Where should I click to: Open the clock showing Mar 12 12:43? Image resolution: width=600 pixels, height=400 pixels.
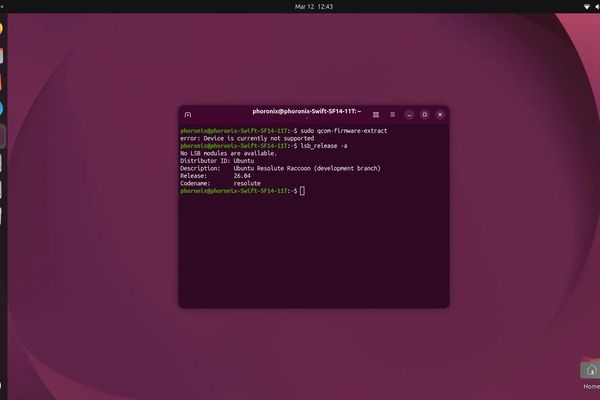tap(314, 7)
